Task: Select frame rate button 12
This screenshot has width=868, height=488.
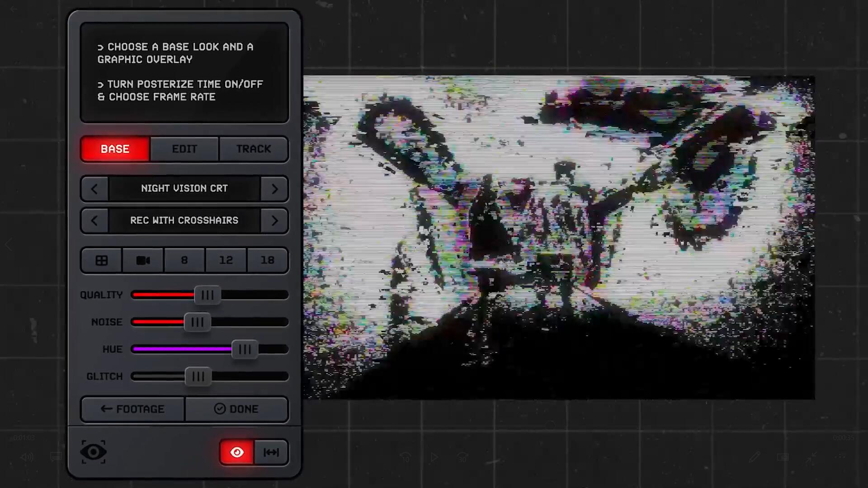Action: [225, 260]
